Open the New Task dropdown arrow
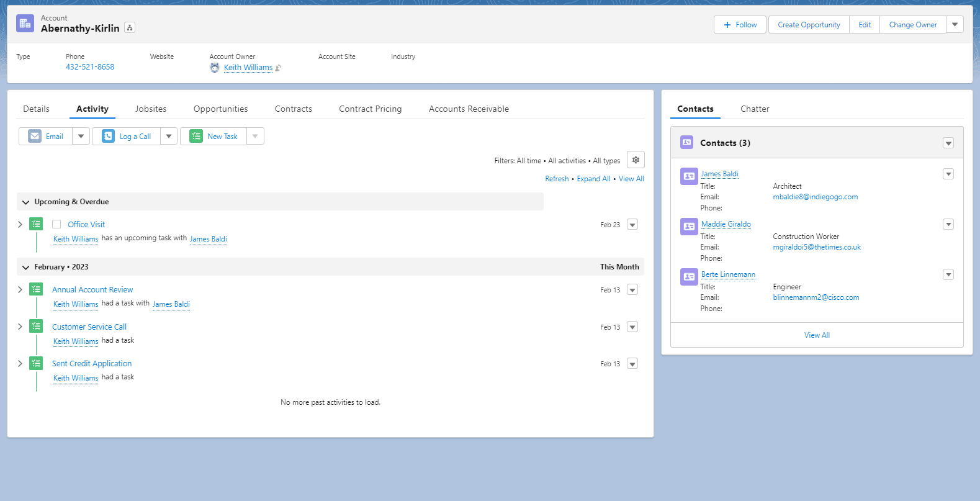Screen dimensions: 980x501 coord(255,137)
